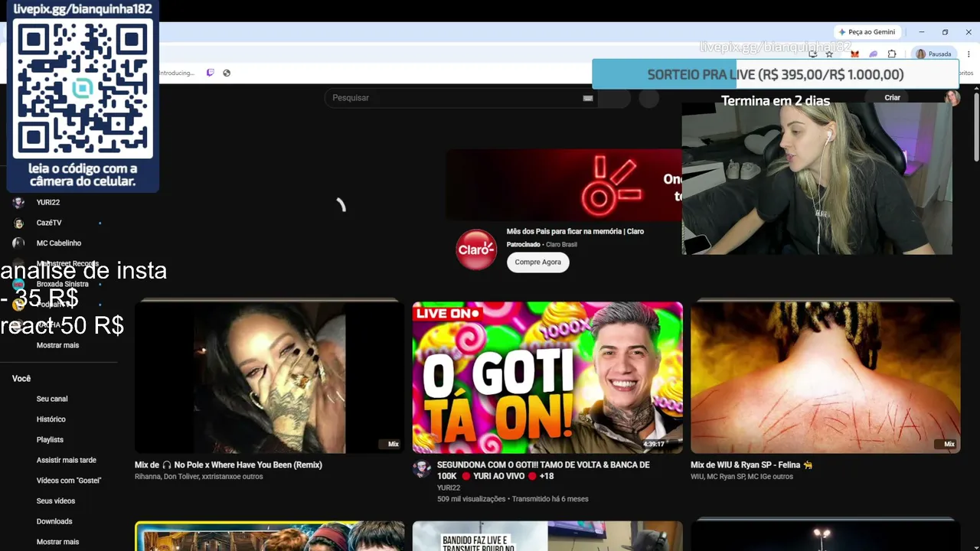980x551 pixels.
Task: Click the Claro Brasil sponsor name
Action: tap(561, 245)
